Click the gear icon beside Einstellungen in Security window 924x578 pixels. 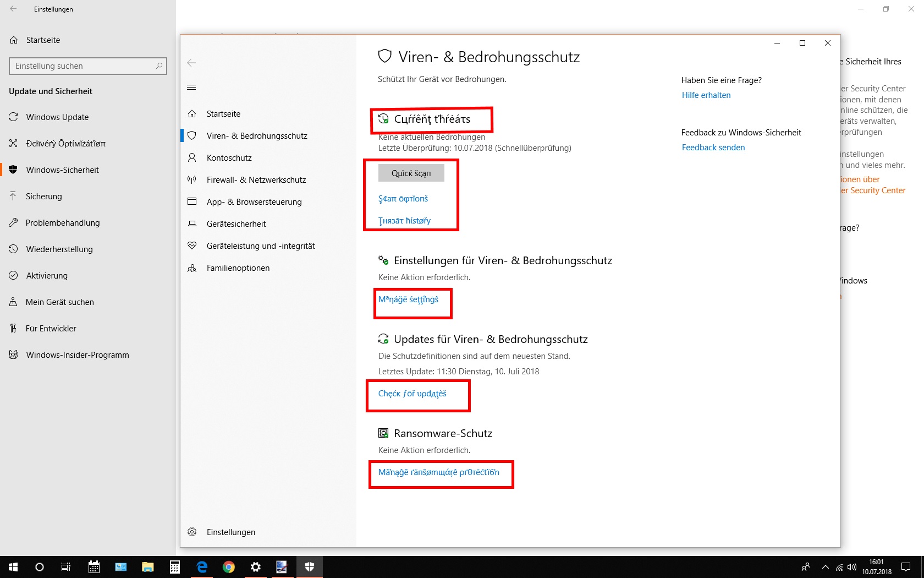192,532
